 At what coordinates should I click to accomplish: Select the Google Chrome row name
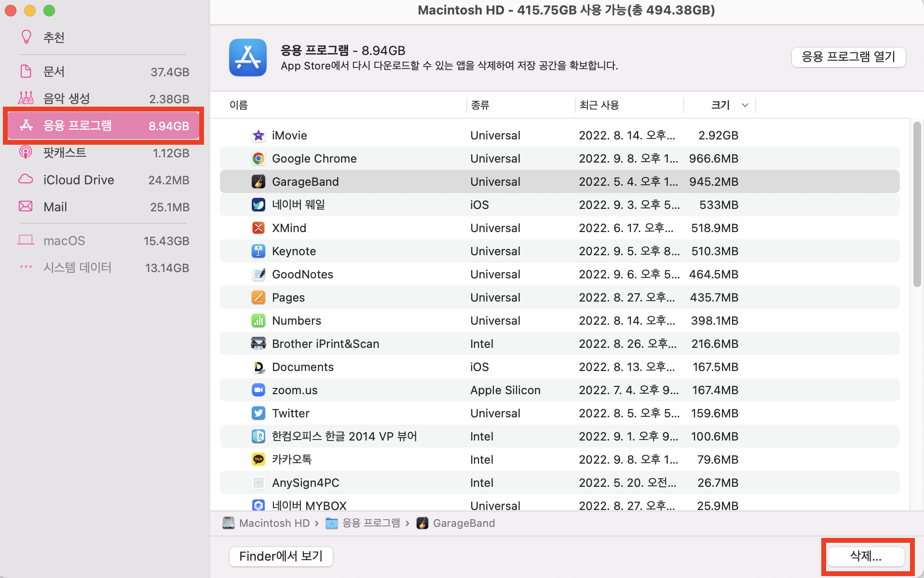(314, 159)
